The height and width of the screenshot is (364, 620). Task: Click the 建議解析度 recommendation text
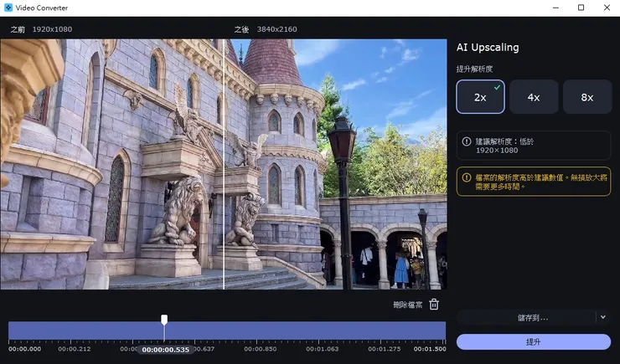[504, 146]
